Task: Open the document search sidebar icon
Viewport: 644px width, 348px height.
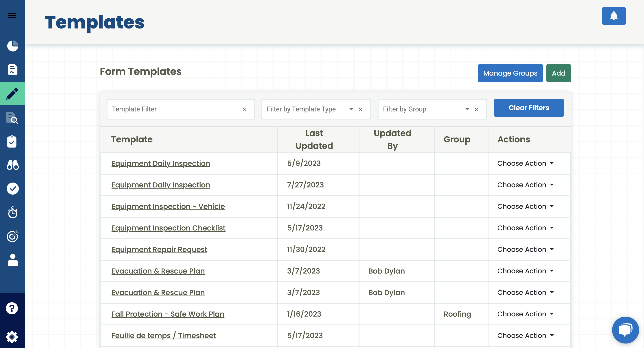Action: pos(12,118)
